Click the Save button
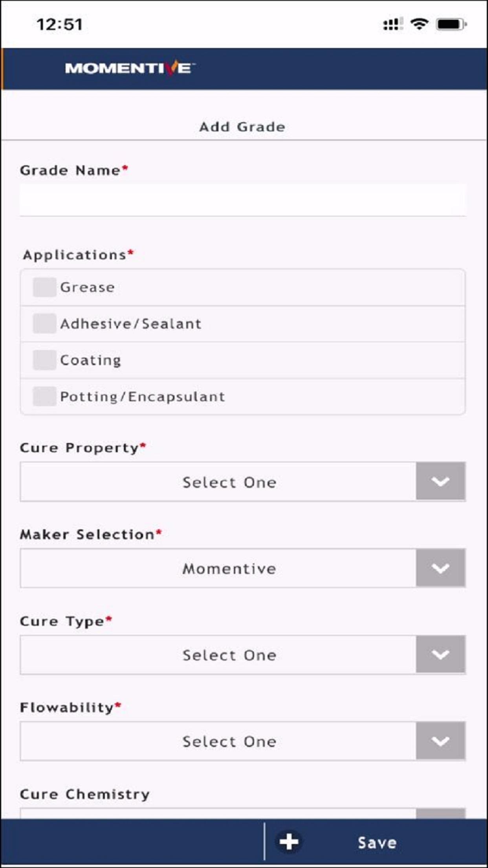The height and width of the screenshot is (868, 488). click(377, 842)
